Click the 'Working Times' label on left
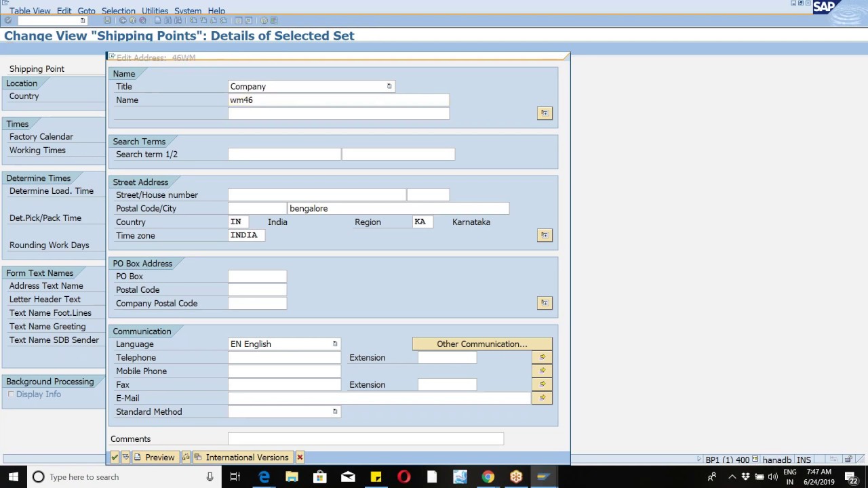This screenshot has height=488, width=868. (37, 150)
